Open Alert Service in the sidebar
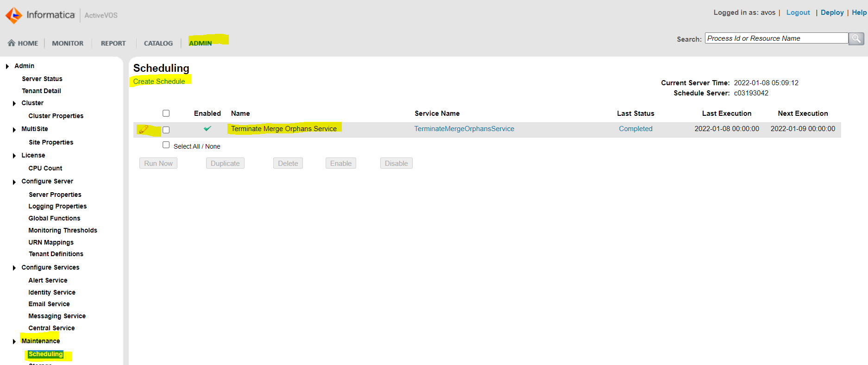This screenshot has height=365, width=868. tap(48, 280)
